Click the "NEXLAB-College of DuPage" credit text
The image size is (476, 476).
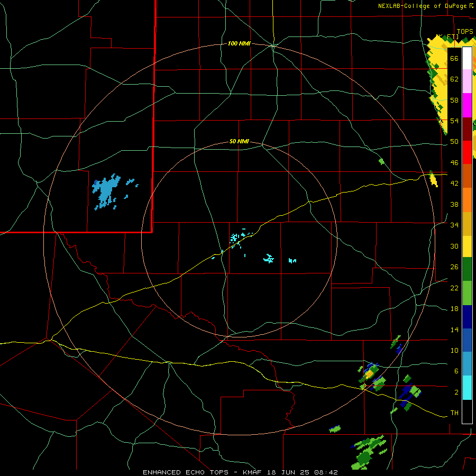[x=422, y=6]
